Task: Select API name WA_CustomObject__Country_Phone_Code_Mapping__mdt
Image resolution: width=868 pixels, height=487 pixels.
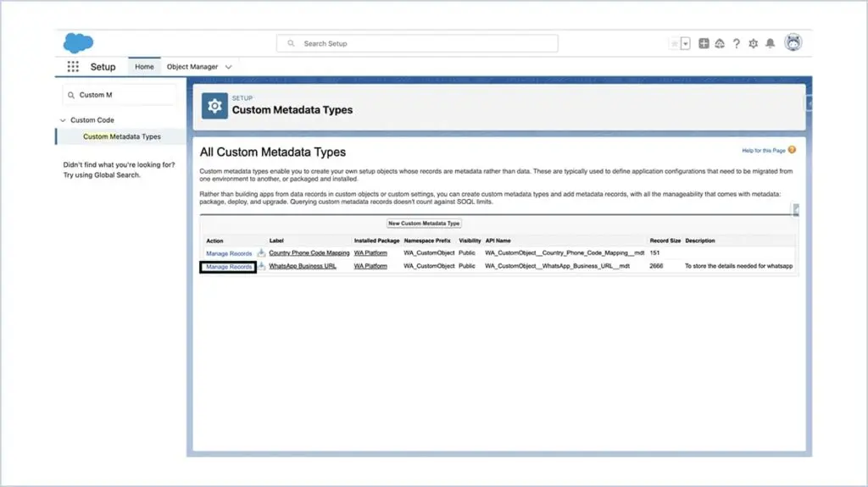Action: 565,253
